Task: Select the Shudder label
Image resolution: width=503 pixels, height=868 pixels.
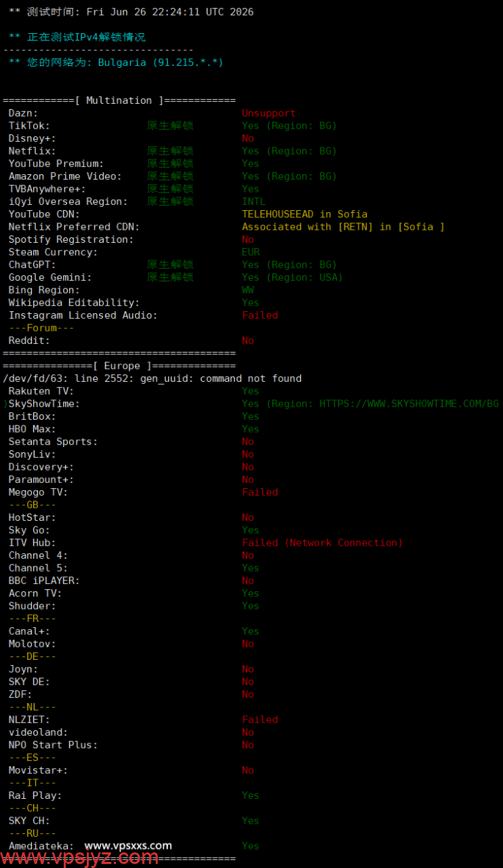Action: [33, 606]
